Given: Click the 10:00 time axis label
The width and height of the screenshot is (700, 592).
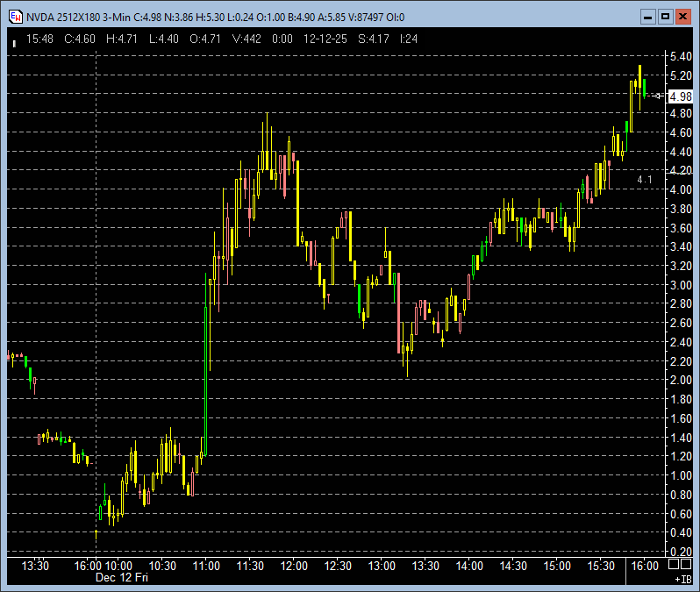Looking at the screenshot, I should [118, 566].
